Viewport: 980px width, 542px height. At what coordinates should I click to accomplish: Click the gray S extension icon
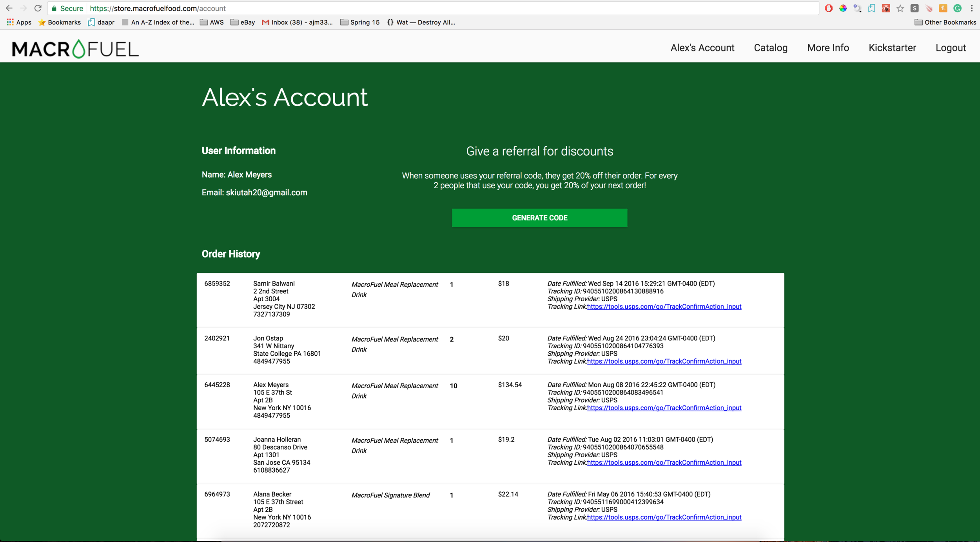[915, 8]
